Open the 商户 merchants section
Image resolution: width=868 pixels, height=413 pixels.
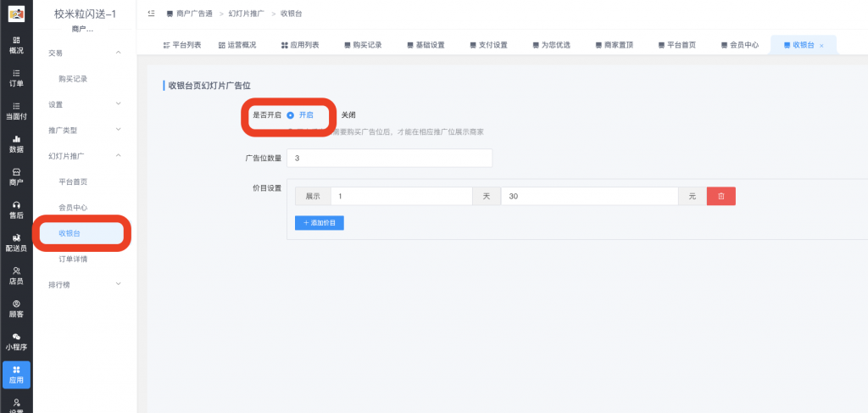(x=16, y=176)
